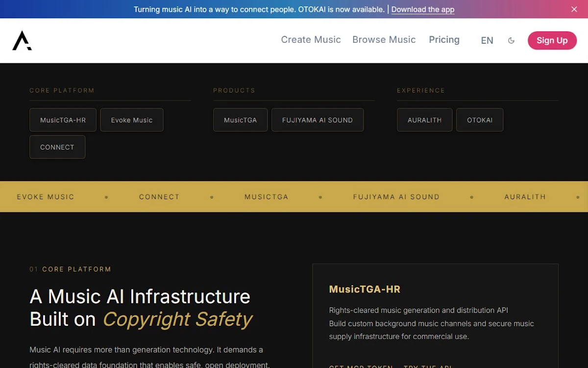This screenshot has height=368, width=588.
Task: Open Create Music in the navigation
Action: pyautogui.click(x=311, y=40)
